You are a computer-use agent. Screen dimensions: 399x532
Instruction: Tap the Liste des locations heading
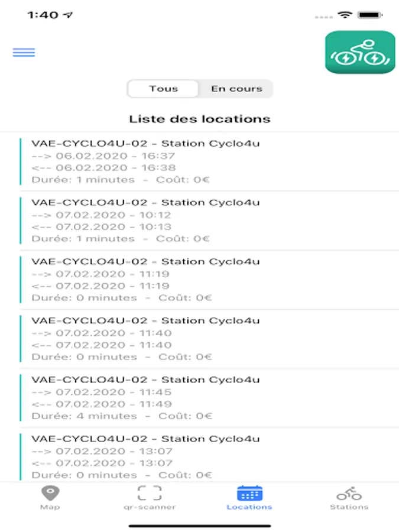tap(200, 119)
